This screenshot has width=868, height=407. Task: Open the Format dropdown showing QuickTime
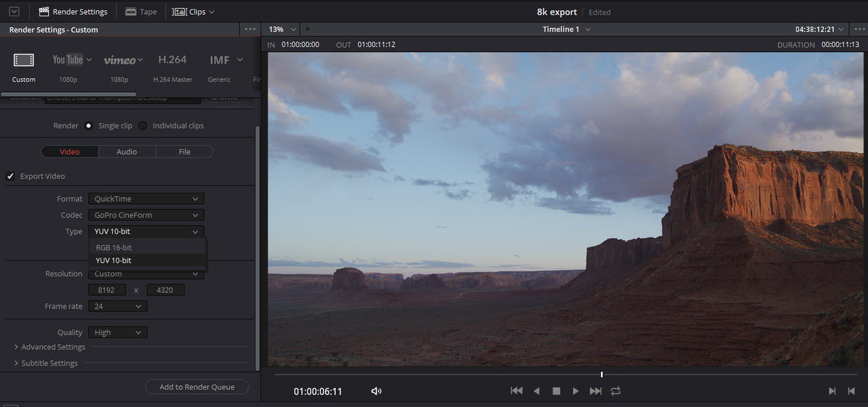pos(146,199)
